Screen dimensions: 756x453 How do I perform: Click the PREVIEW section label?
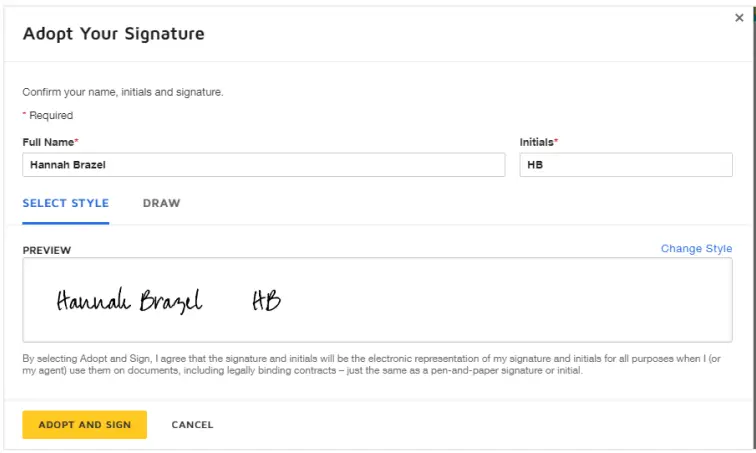click(x=47, y=250)
